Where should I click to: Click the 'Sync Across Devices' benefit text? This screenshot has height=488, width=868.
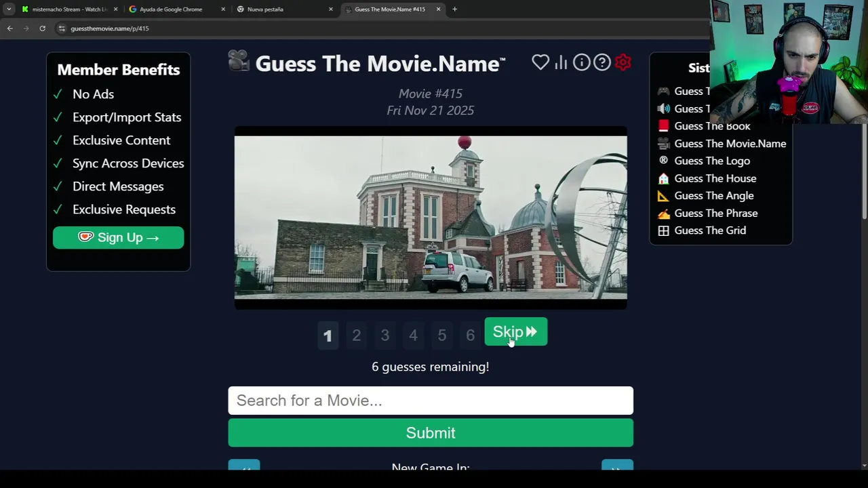[x=128, y=163]
